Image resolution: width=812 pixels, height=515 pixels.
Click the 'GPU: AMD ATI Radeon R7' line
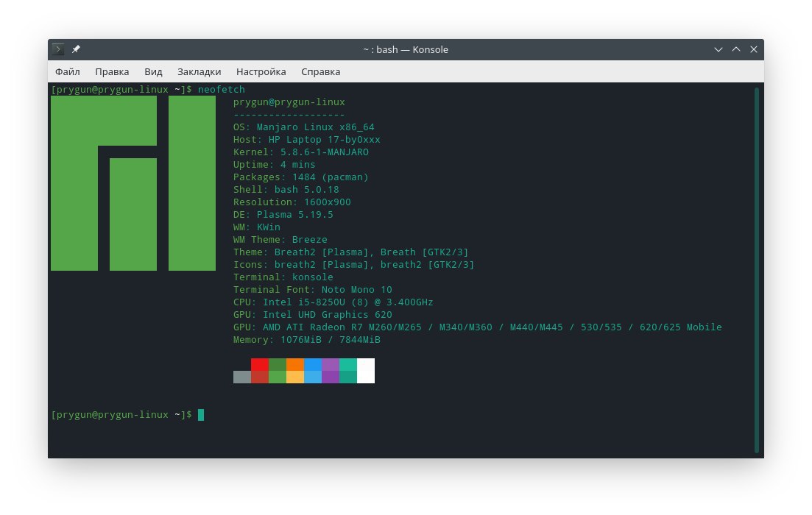pyautogui.click(x=478, y=327)
